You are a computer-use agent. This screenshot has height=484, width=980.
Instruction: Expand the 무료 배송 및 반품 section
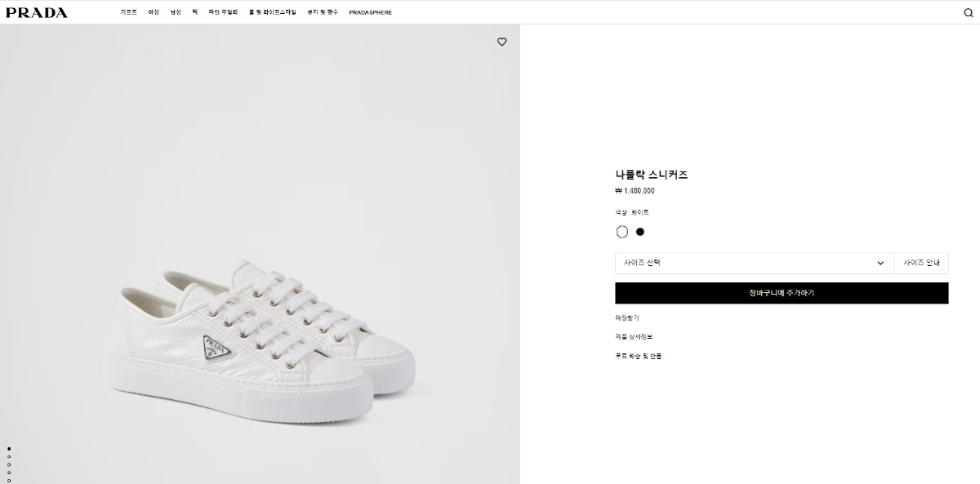coord(638,356)
